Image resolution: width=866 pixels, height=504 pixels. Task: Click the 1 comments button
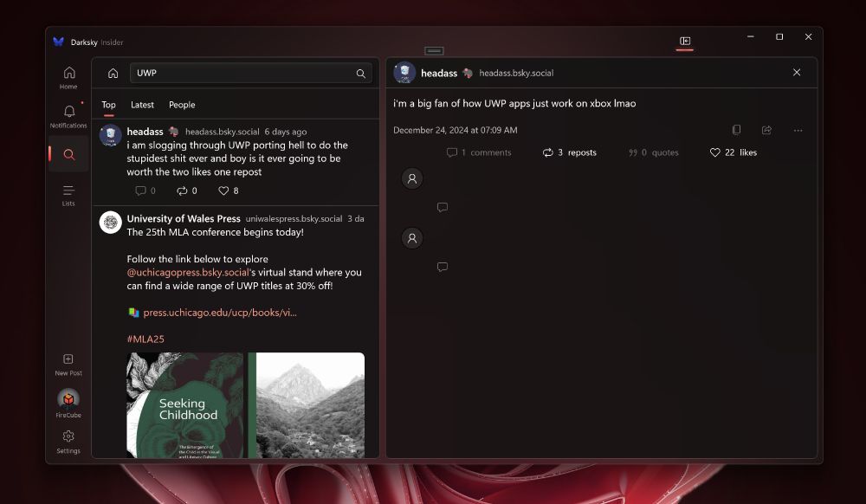(x=479, y=152)
